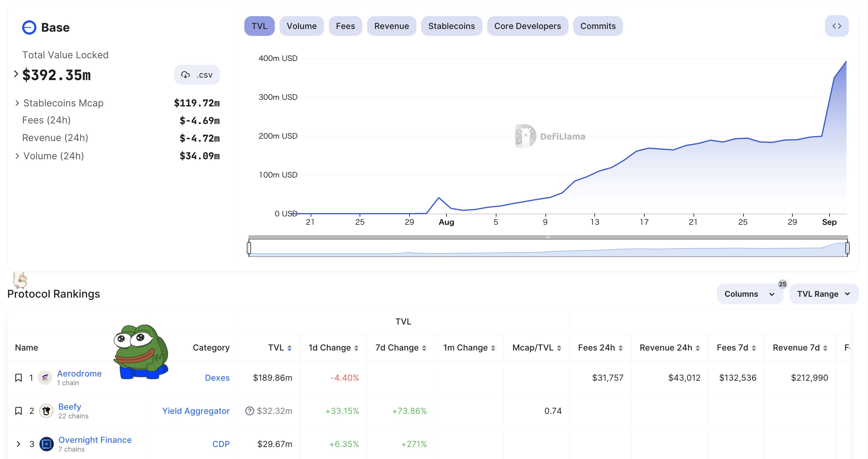Open the Yield Aggregator category link
Viewport: 868px width, 459px height.
(196, 411)
